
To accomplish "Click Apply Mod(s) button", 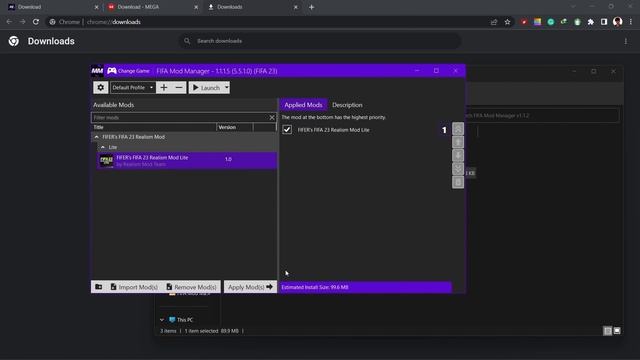I will [250, 287].
